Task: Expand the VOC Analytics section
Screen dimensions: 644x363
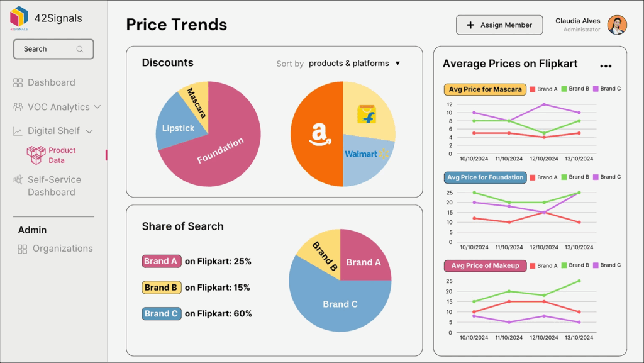Action: pyautogui.click(x=98, y=106)
